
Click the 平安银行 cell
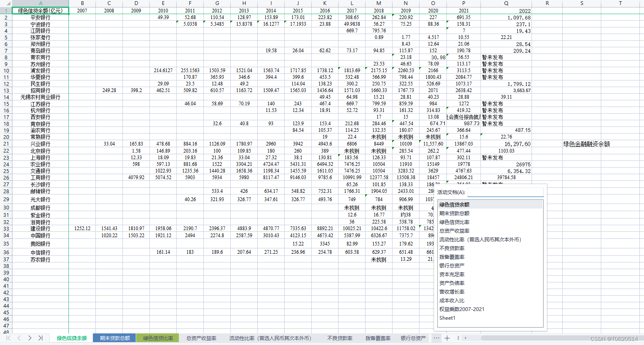pos(40,17)
